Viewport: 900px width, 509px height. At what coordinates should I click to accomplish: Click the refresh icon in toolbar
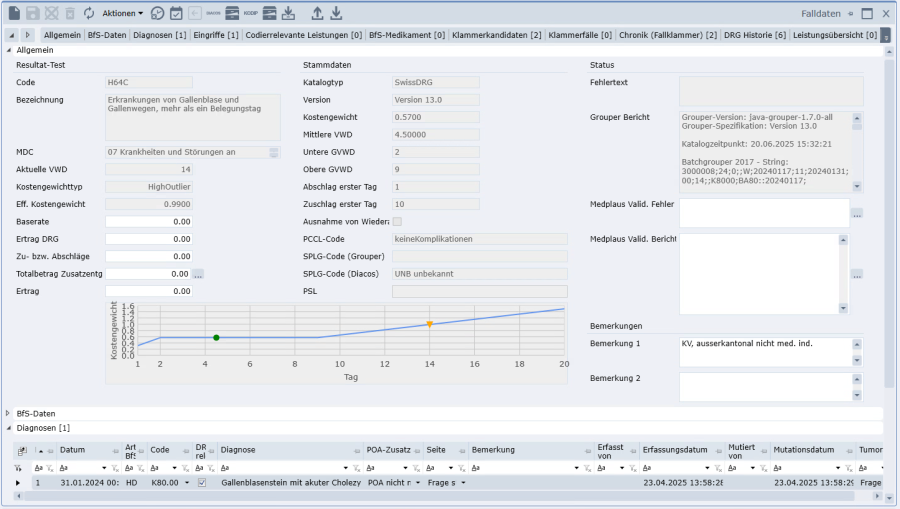point(89,13)
